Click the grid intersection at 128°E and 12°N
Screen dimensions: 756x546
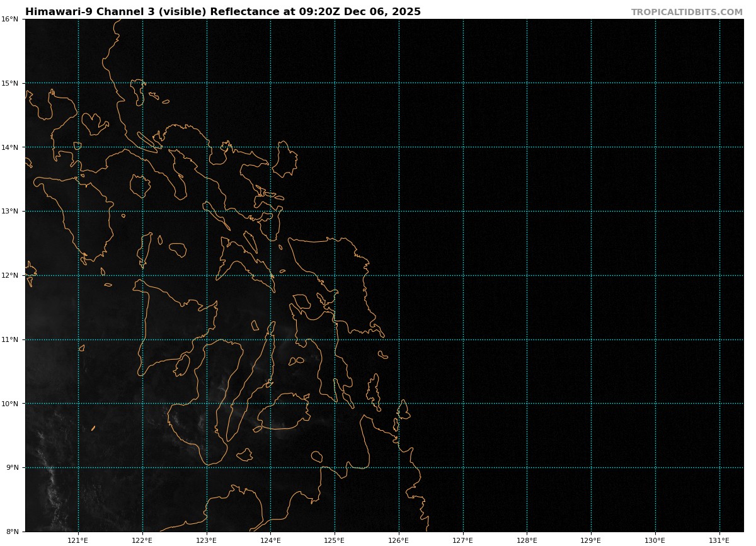point(527,276)
